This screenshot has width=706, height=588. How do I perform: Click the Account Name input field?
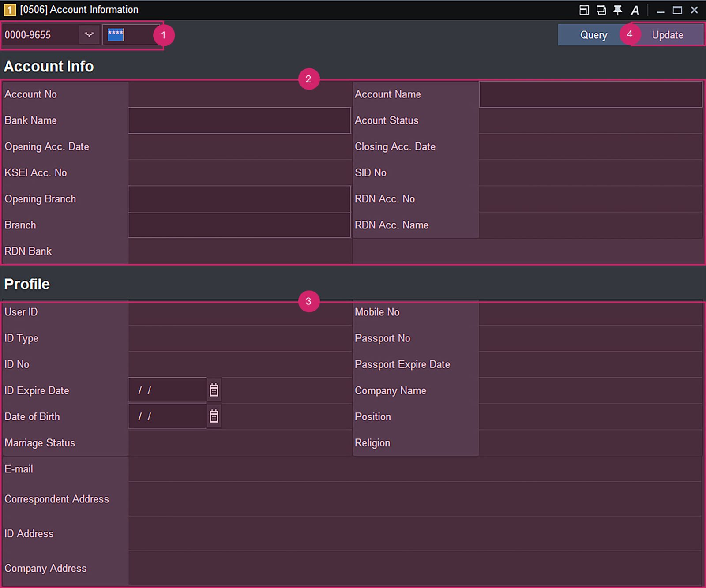click(591, 94)
